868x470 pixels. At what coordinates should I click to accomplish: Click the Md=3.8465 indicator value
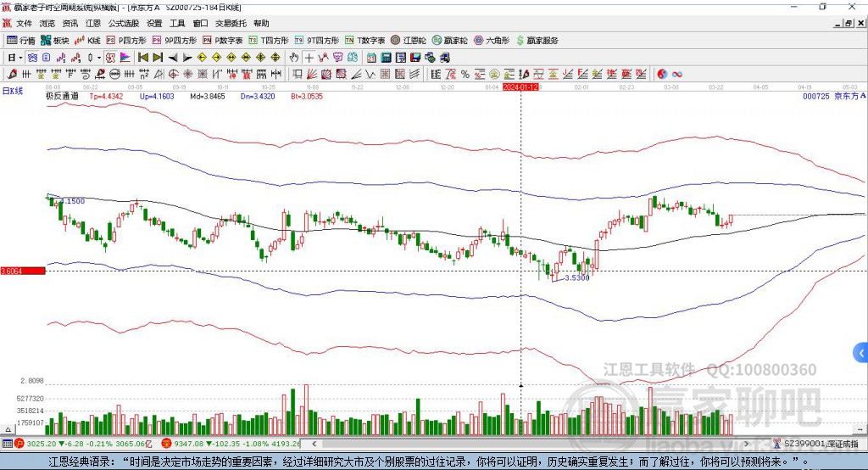[x=208, y=96]
